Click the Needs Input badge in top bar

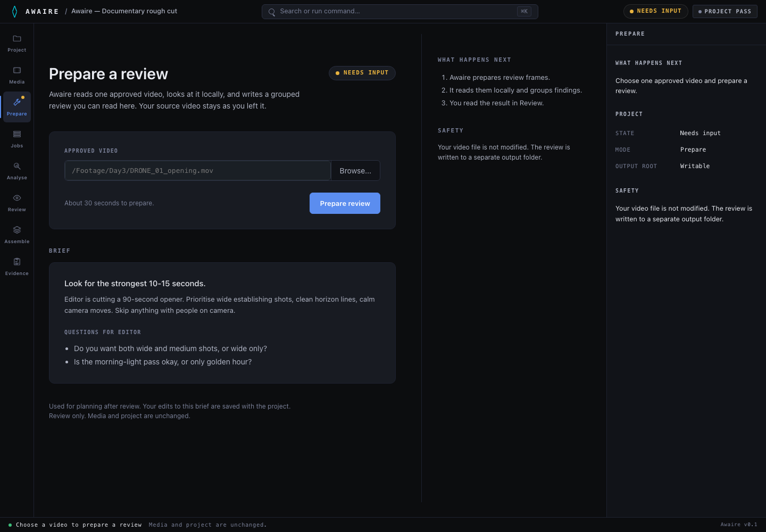pos(655,11)
